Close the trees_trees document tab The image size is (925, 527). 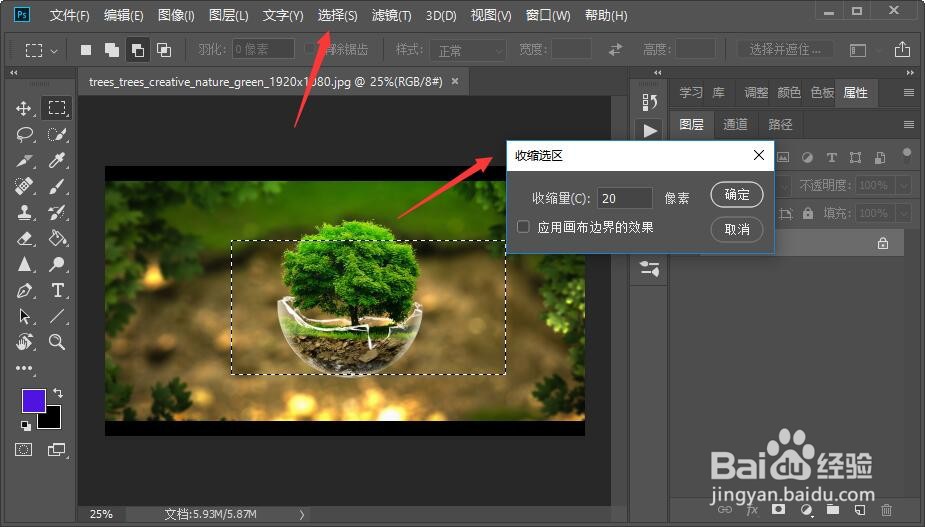pyautogui.click(x=455, y=81)
